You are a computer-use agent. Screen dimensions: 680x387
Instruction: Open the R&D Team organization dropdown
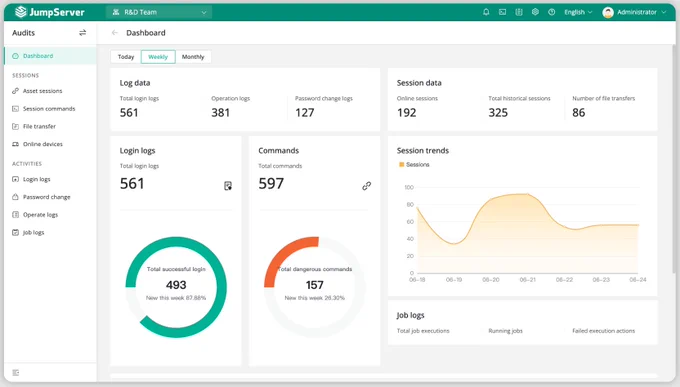(159, 12)
